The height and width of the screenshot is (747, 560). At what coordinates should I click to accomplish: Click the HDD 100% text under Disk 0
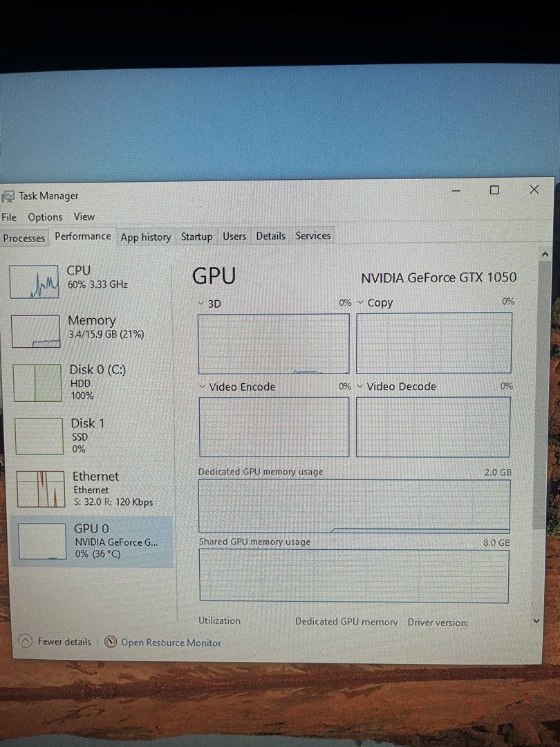coord(82,389)
